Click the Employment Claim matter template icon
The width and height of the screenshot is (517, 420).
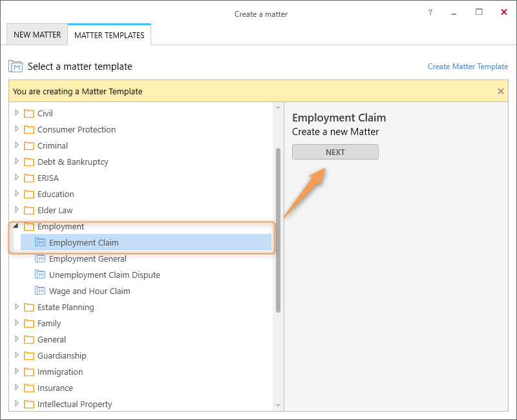(40, 242)
